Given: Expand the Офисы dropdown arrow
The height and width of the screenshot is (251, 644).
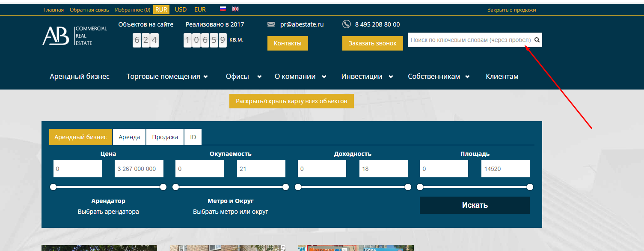Looking at the screenshot, I should 259,77.
